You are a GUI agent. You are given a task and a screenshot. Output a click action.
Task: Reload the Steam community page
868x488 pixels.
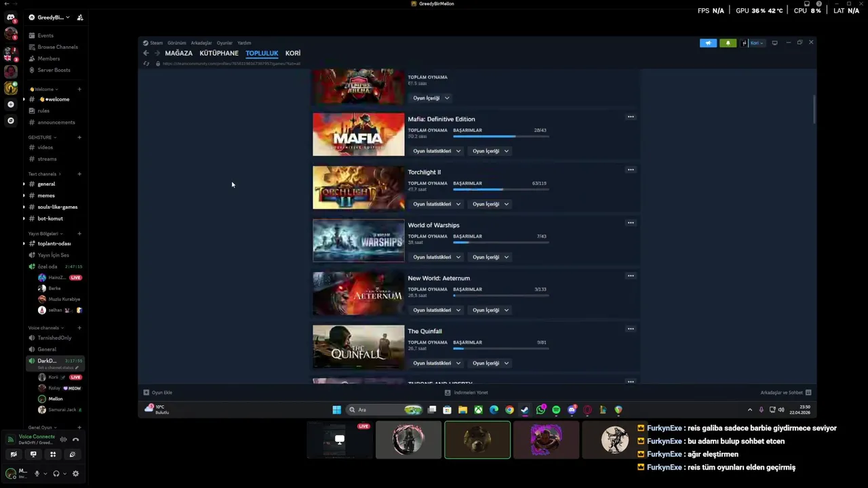click(x=146, y=64)
